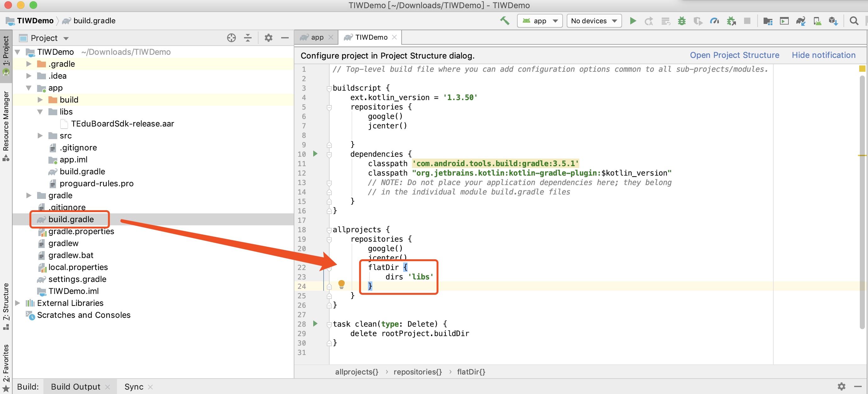
Task: Fold the repositories block at line 19
Action: (x=329, y=239)
